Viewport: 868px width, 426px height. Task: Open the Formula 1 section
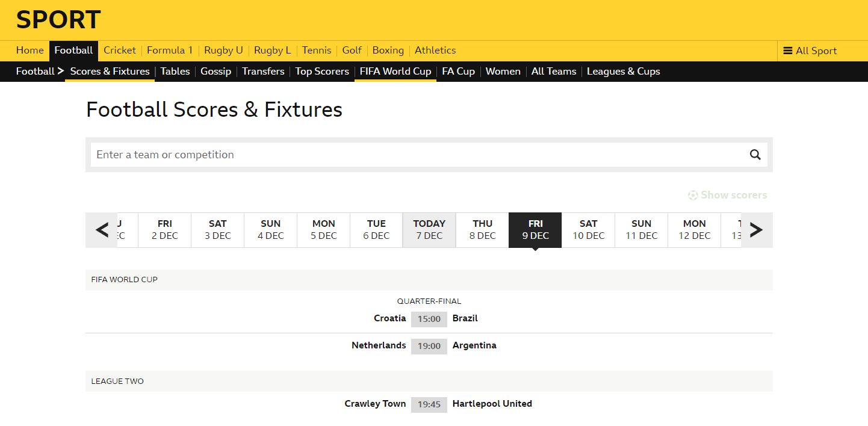click(170, 51)
